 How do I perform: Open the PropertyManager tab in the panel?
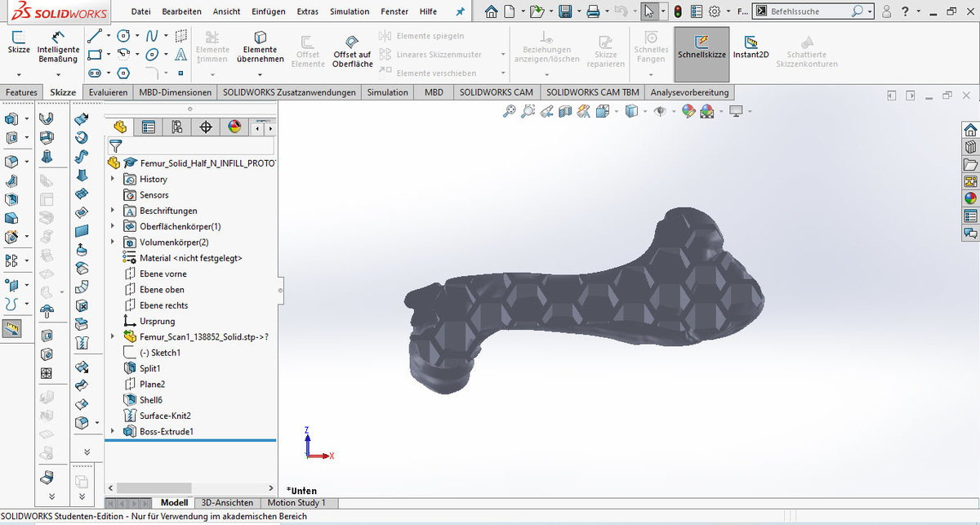coord(149,127)
